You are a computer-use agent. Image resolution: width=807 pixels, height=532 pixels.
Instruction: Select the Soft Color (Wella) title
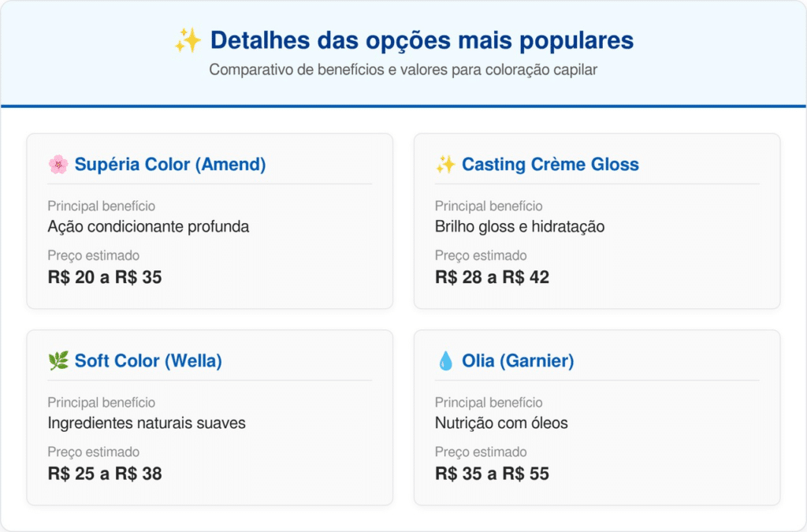[x=148, y=361]
